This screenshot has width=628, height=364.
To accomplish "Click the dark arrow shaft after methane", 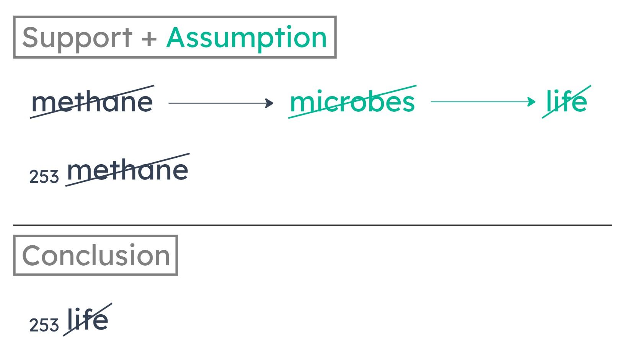I will [218, 103].
